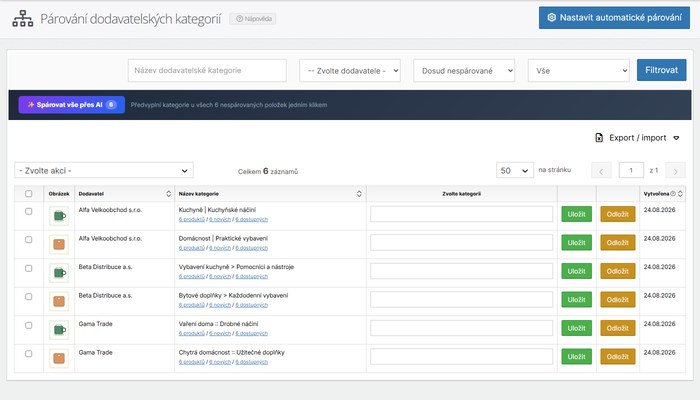Open 6 nových link under Vaření doma
The width and height of the screenshot is (700, 400).
click(x=220, y=333)
